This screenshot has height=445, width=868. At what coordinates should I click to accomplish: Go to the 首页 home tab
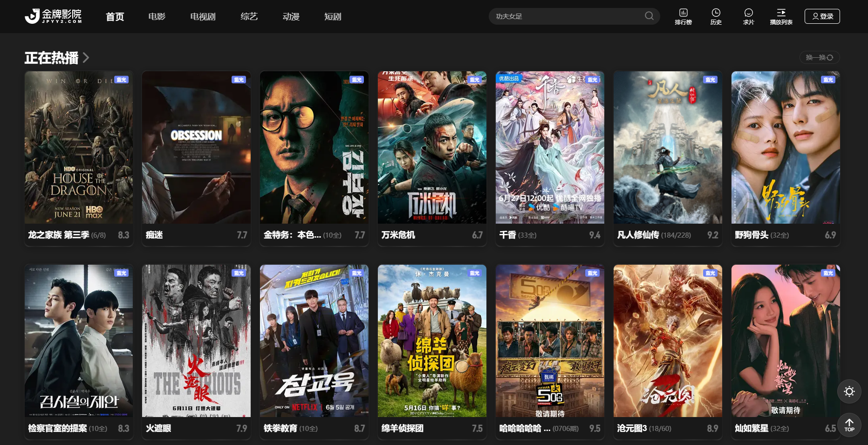[115, 17]
